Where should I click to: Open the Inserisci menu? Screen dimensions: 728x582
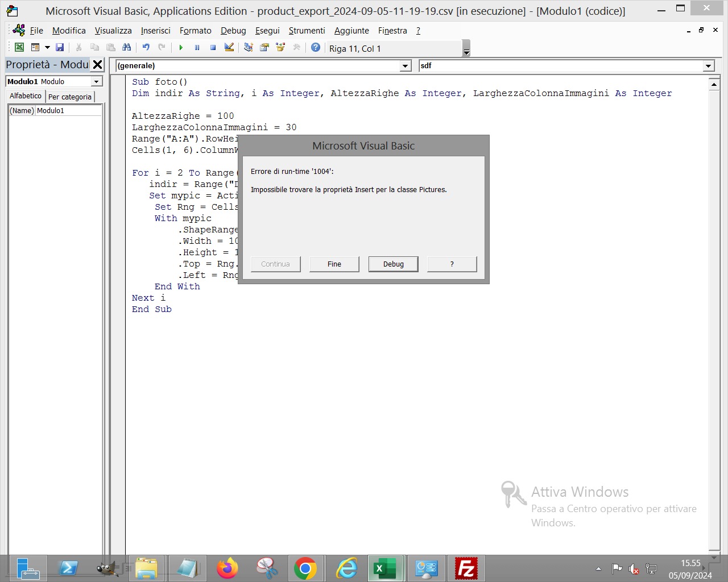tap(156, 31)
